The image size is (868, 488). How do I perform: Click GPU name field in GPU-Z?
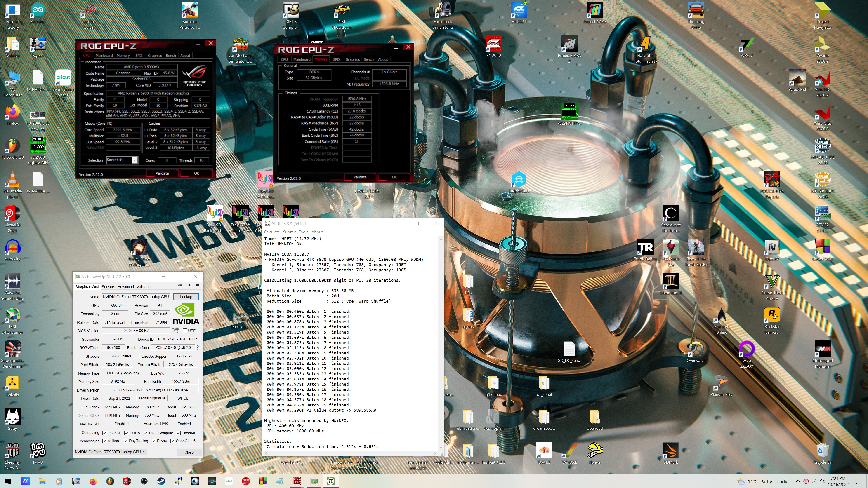136,297
